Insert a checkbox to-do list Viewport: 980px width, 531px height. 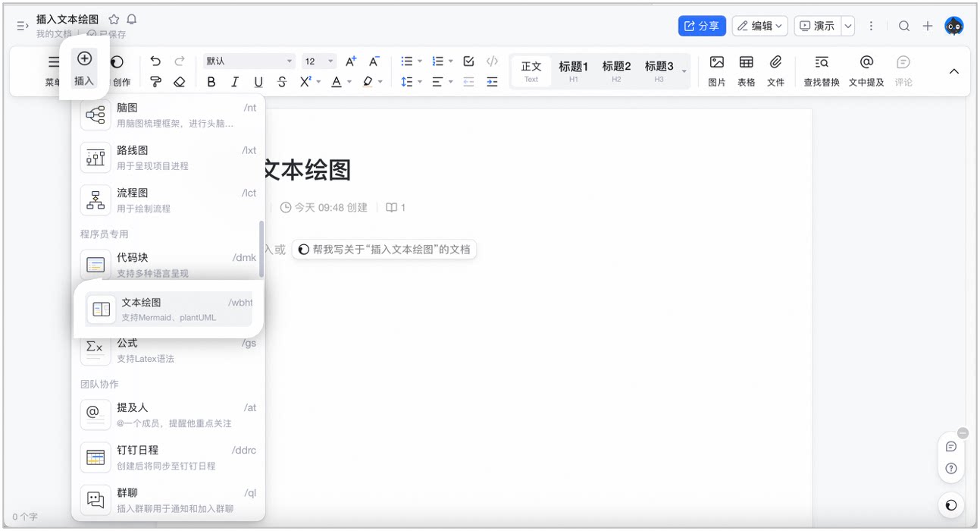coord(468,61)
